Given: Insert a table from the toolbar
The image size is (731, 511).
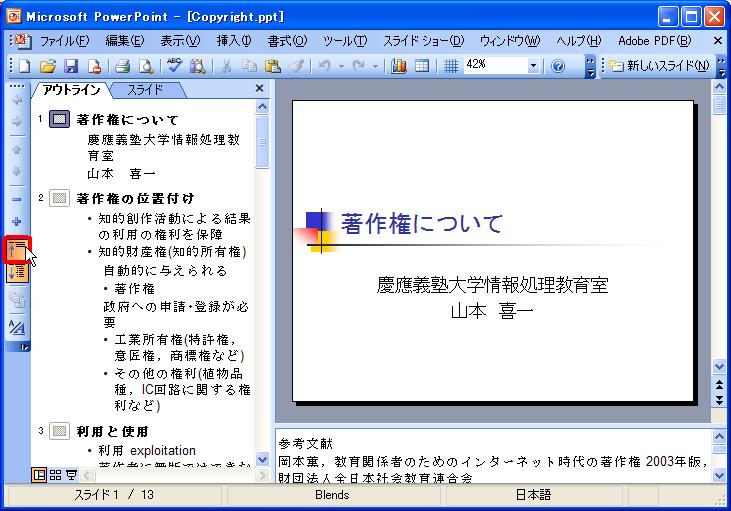Looking at the screenshot, I should (422, 66).
